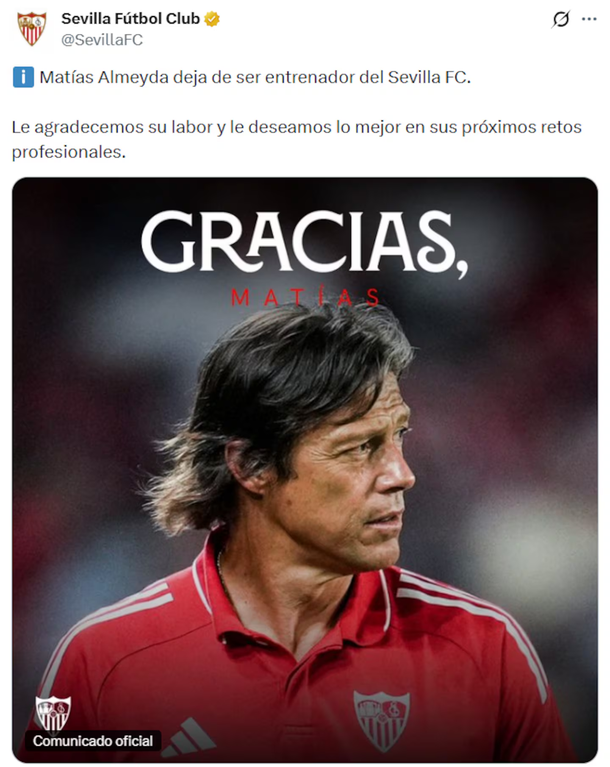The image size is (610, 767).
Task: Click the sentence starting Le agradecemos su labor
Action: point(296,139)
